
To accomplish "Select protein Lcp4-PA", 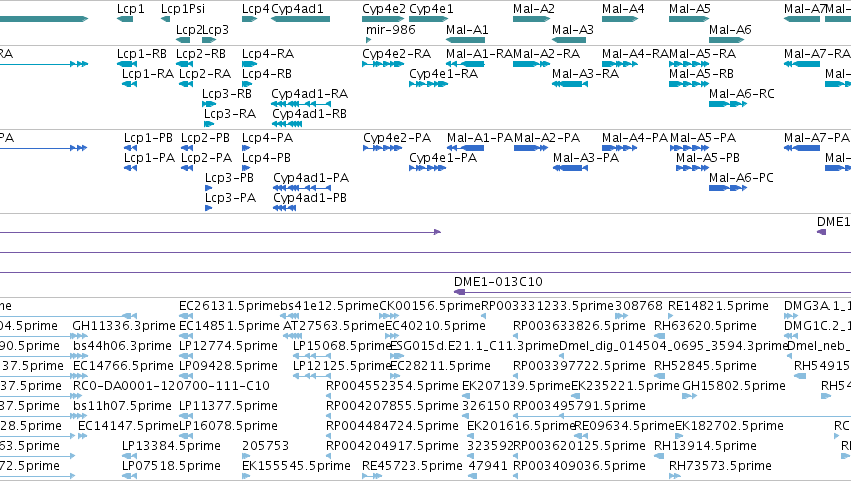I will point(246,148).
